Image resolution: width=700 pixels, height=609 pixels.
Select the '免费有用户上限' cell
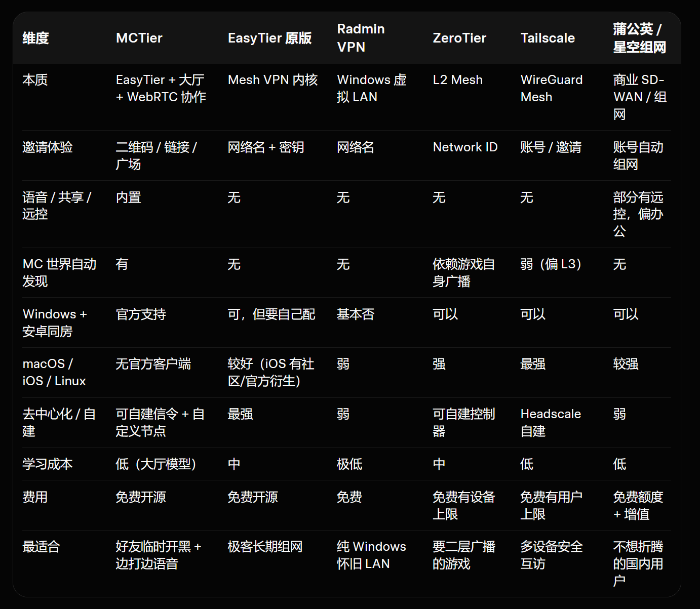pyautogui.click(x=552, y=506)
